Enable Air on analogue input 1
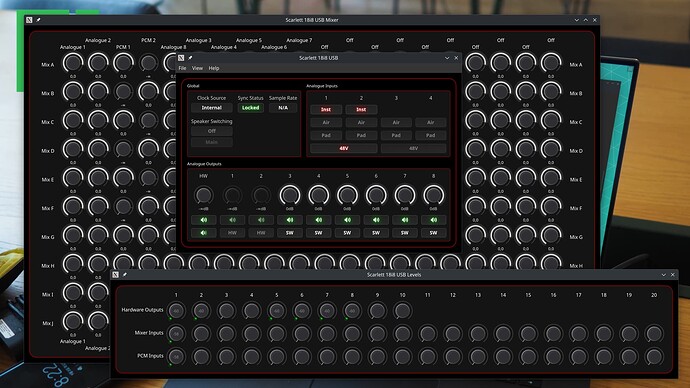This screenshot has height=388, width=690. click(x=326, y=122)
